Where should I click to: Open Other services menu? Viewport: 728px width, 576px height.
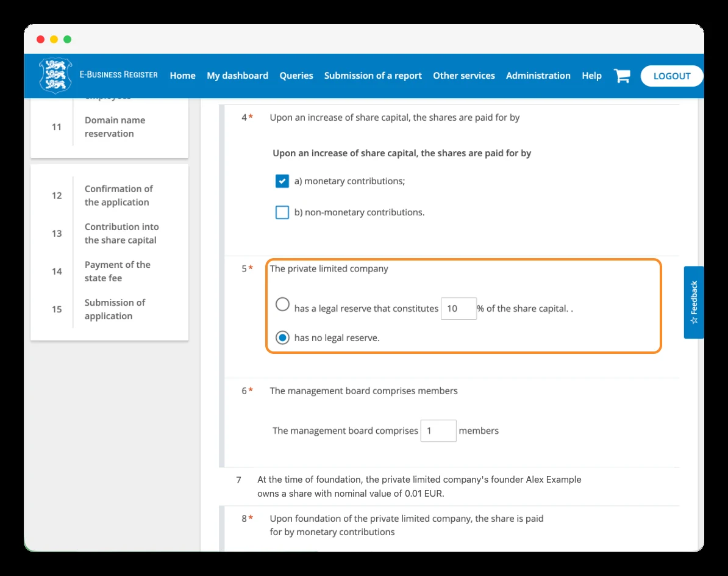[x=464, y=76]
